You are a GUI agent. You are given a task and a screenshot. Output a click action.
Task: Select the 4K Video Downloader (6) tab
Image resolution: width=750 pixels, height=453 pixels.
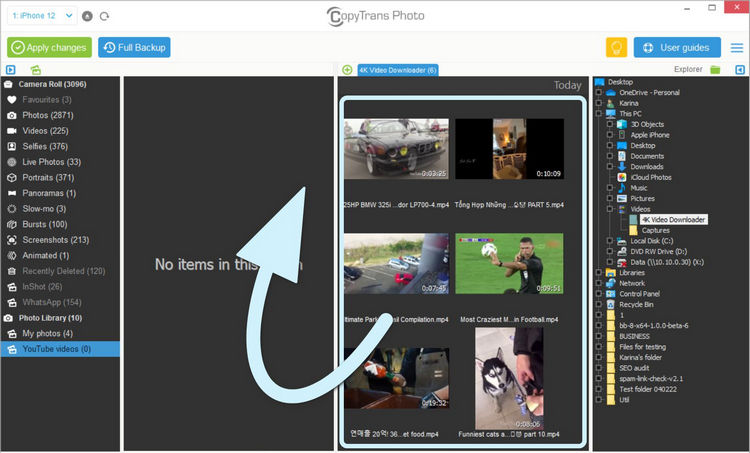[397, 70]
